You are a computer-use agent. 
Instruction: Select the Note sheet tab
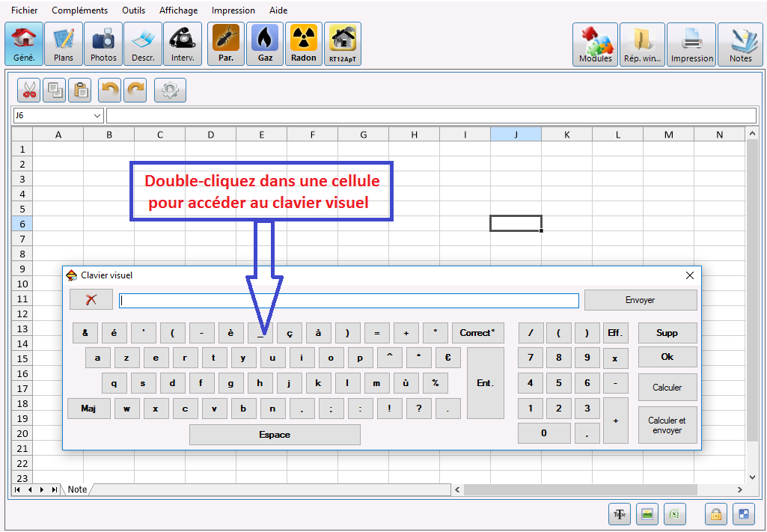click(77, 489)
